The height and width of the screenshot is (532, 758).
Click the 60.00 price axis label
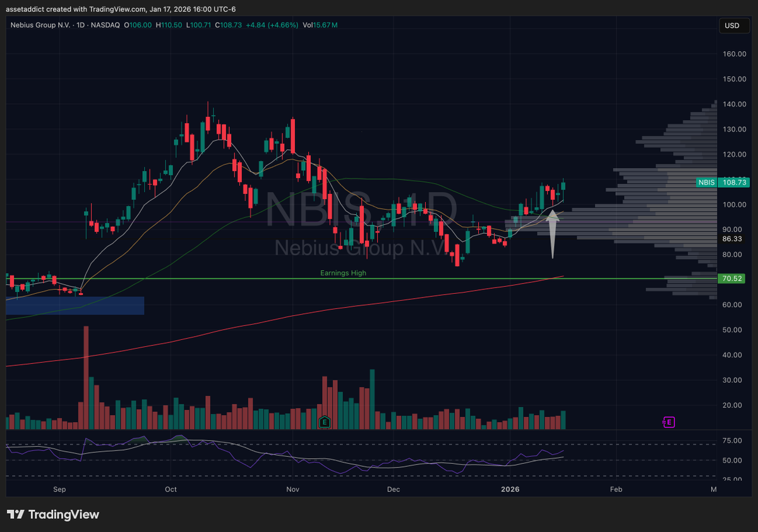click(x=733, y=305)
